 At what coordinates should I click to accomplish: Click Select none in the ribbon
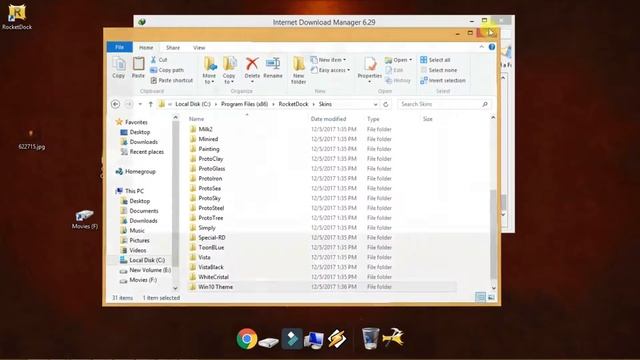pyautogui.click(x=438, y=70)
